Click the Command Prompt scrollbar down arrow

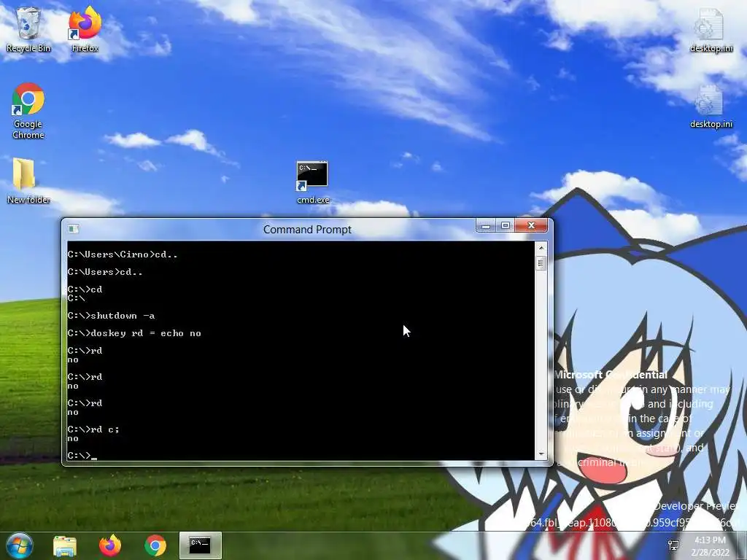541,454
